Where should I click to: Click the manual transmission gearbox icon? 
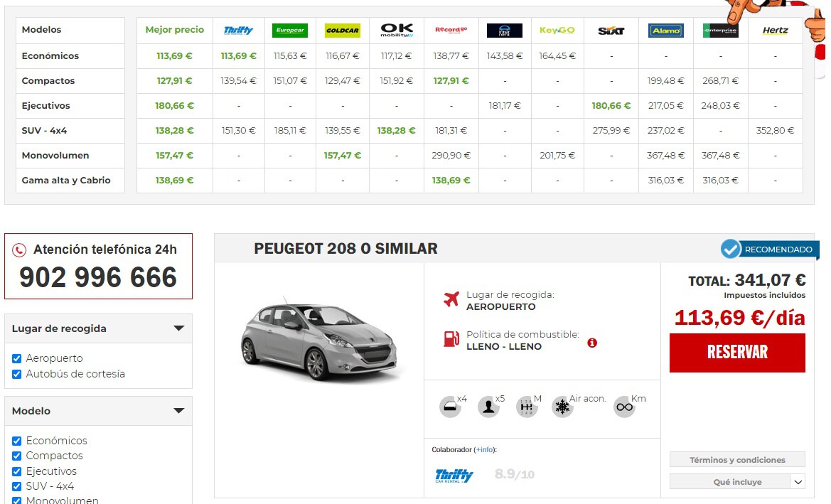(x=526, y=407)
